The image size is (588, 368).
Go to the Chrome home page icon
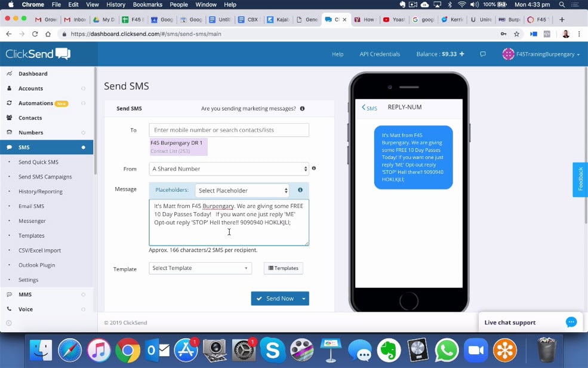click(x=48, y=34)
